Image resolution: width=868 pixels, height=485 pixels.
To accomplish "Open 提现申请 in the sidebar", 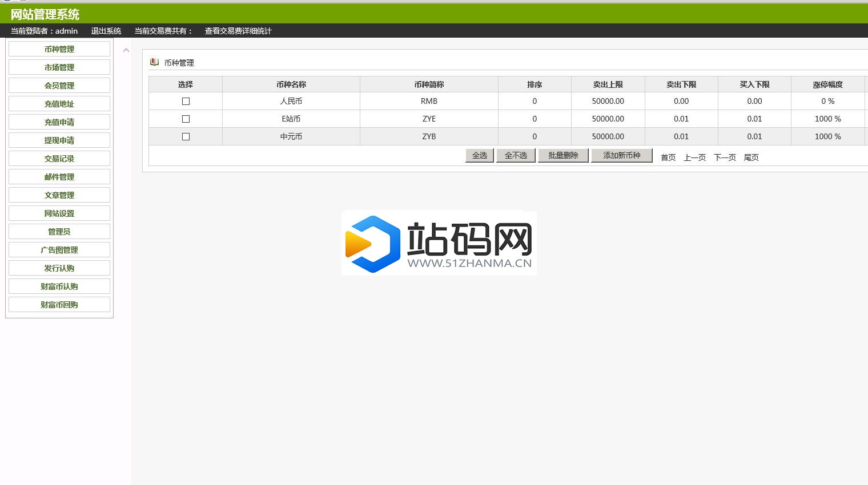I will point(59,140).
